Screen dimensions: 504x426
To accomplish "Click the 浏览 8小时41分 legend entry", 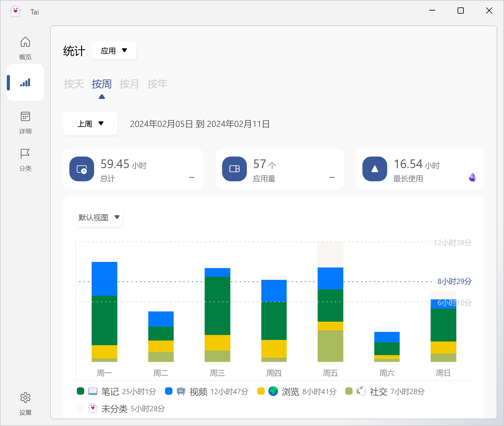I will pos(297,391).
